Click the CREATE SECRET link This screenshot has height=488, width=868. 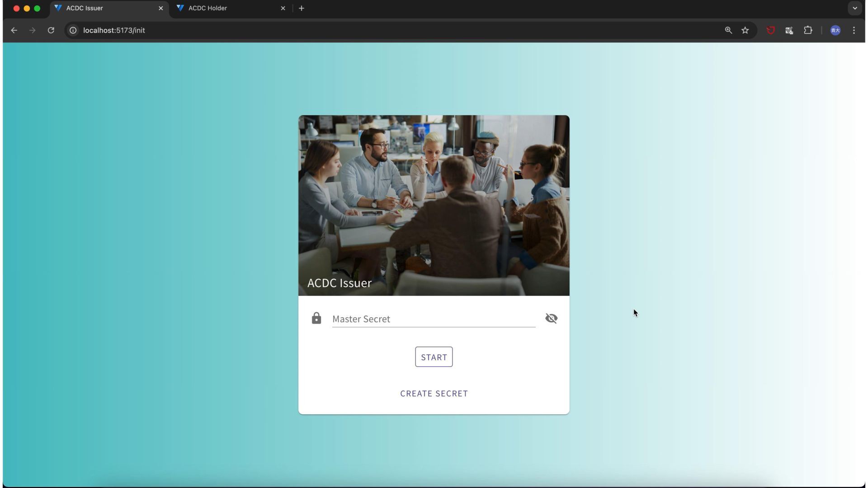(x=434, y=394)
